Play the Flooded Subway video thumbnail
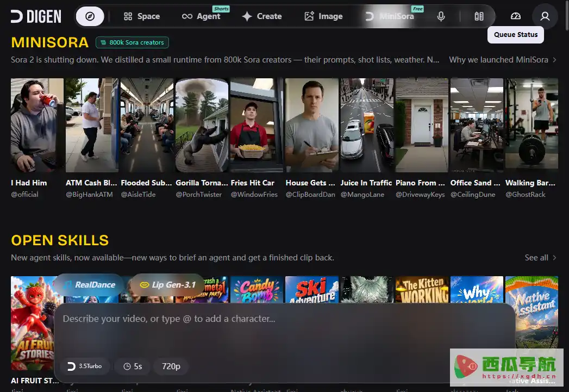The height and width of the screenshot is (392, 569). [147, 125]
